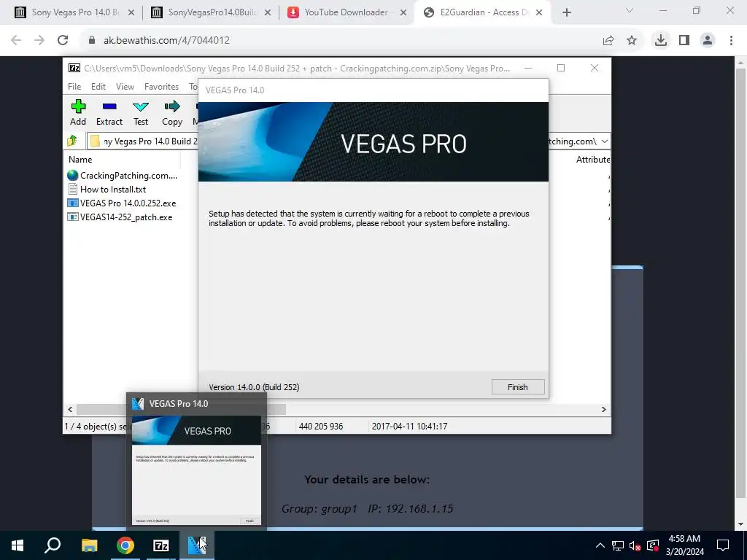The height and width of the screenshot is (560, 747).
Task: Click the address bar URL
Action: [167, 41]
